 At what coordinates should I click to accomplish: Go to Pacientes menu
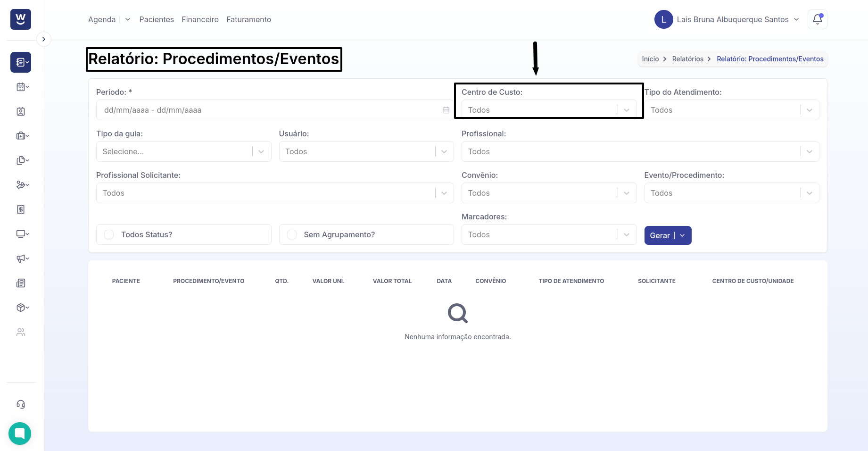coord(157,19)
